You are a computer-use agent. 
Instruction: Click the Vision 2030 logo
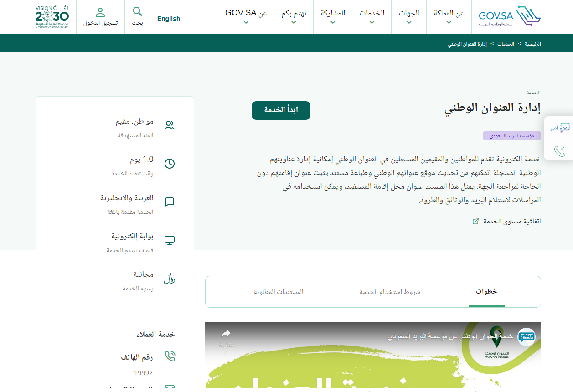tap(52, 17)
